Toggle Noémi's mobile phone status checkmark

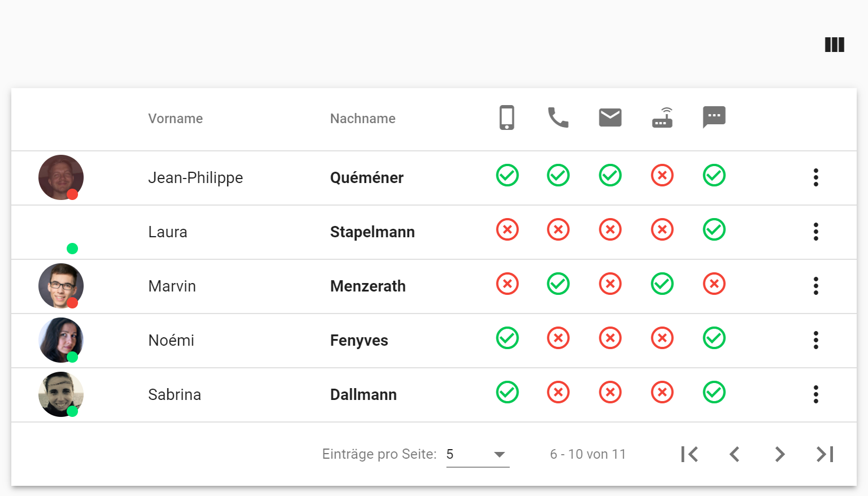pos(507,338)
